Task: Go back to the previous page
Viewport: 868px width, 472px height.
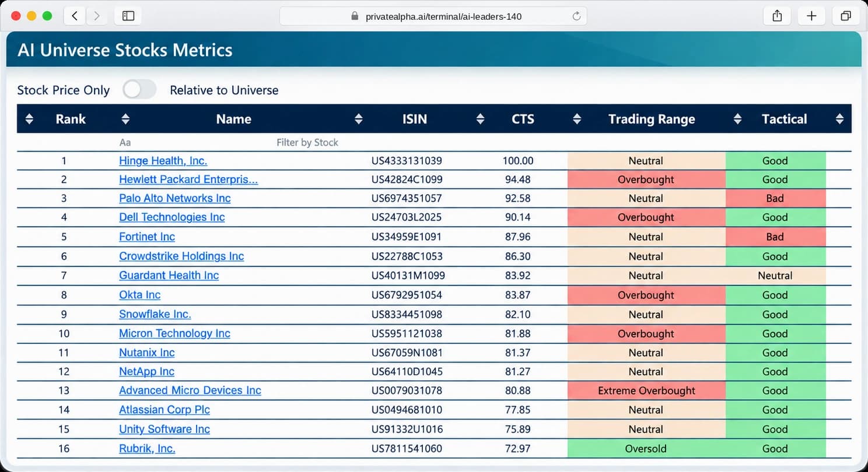Action: point(75,16)
